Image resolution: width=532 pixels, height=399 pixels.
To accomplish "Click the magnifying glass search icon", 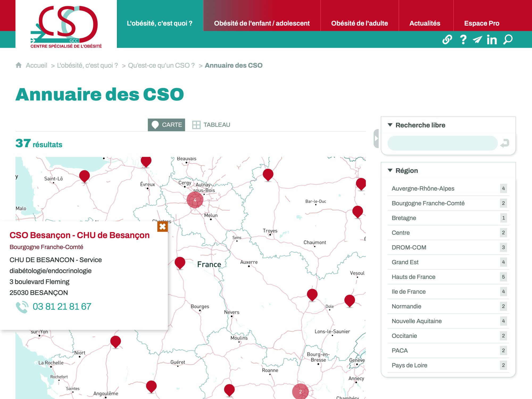I will pyautogui.click(x=508, y=40).
